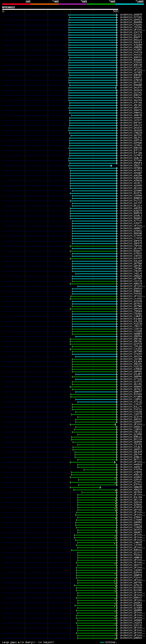Screen dimensions: 146x644
Task: Click the yellow Large gaps triangle icon
Action: click(19, 642)
